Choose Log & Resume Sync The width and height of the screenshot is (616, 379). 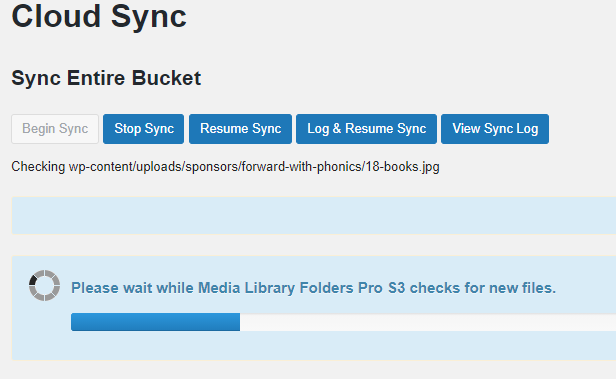tap(367, 129)
